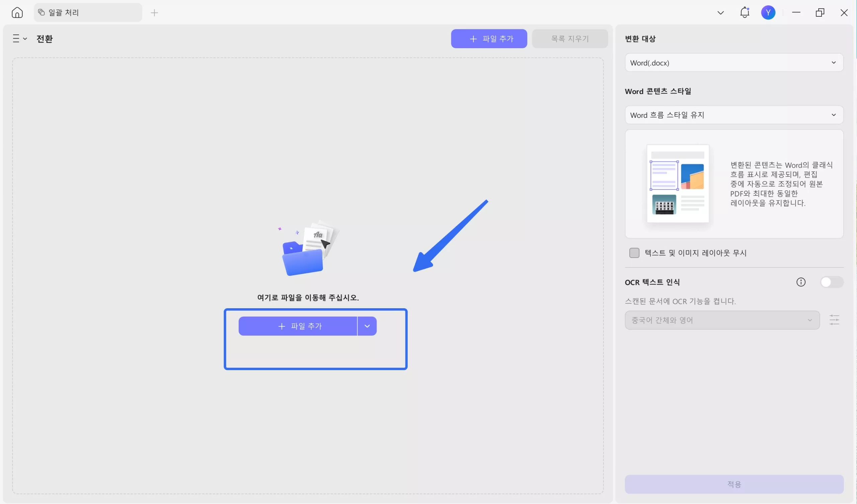Open the OCR advanced settings sliders icon
The image size is (857, 504).
[x=834, y=320]
